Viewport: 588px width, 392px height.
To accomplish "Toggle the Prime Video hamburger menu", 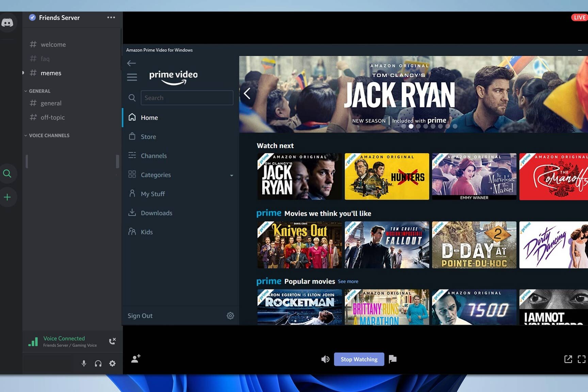I will tap(132, 77).
